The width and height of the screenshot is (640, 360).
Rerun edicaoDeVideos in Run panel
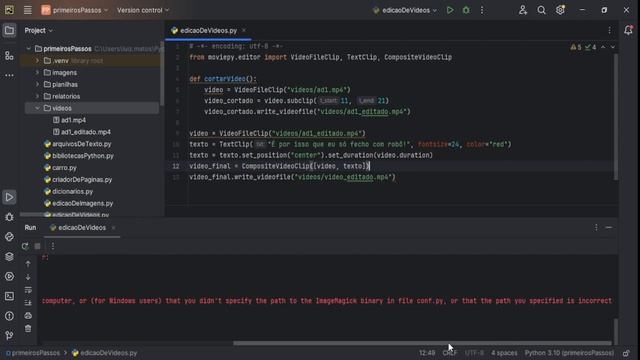[25, 246]
